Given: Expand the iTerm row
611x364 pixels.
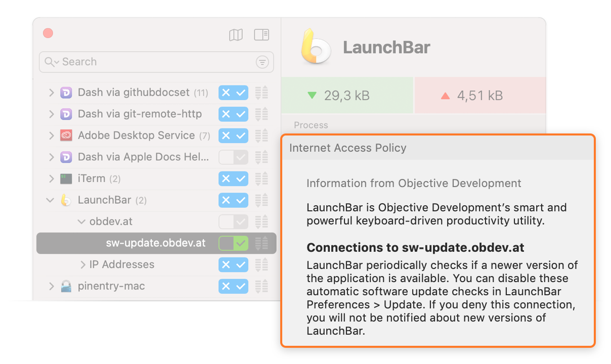Looking at the screenshot, I should point(51,178).
